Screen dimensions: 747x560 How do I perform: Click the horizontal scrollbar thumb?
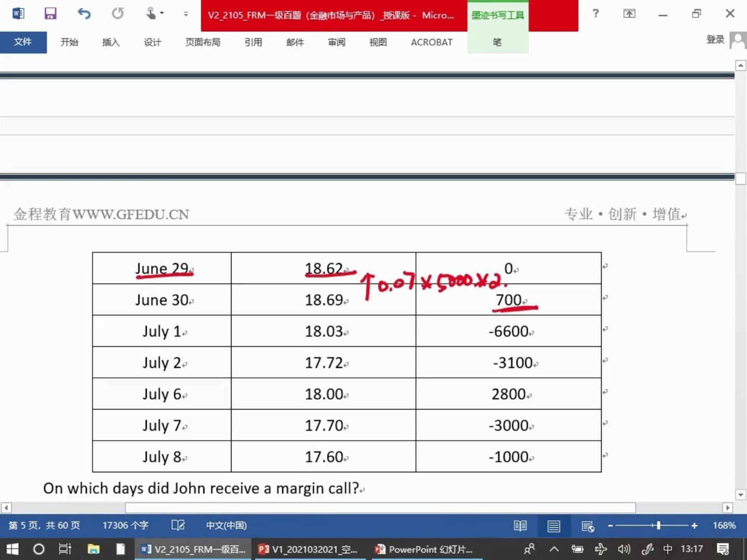pos(380,508)
